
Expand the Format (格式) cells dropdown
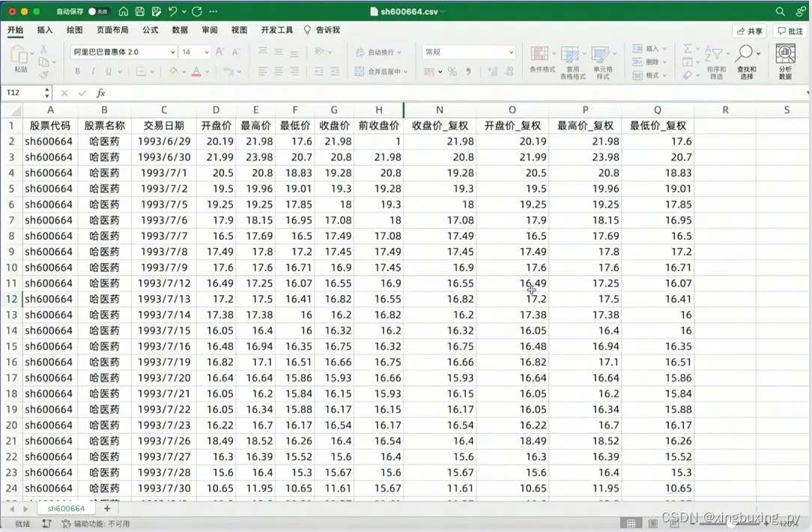click(664, 76)
